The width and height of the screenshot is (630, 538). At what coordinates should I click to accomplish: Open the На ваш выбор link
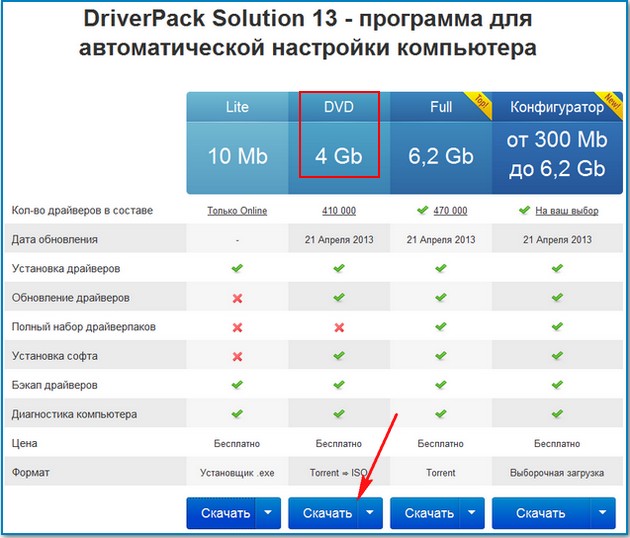[x=565, y=211]
